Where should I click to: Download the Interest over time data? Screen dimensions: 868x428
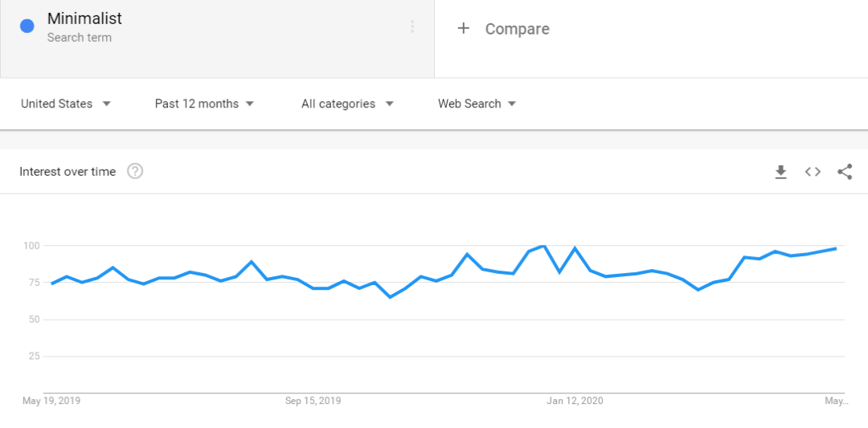tap(780, 172)
